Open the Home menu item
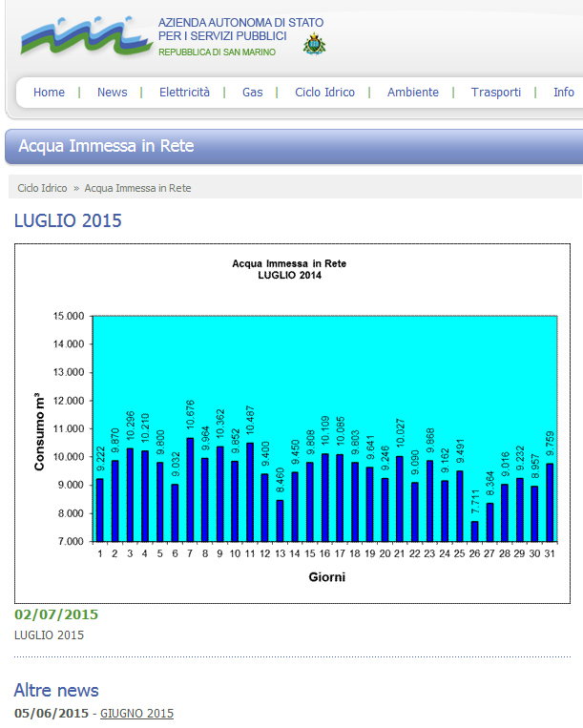The height and width of the screenshot is (728, 583). pos(49,93)
